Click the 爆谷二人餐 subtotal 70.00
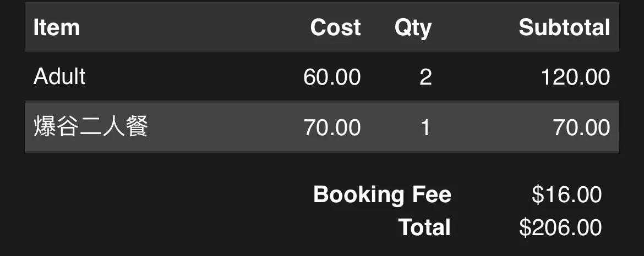Screen dimensions: 644x256 582,127
